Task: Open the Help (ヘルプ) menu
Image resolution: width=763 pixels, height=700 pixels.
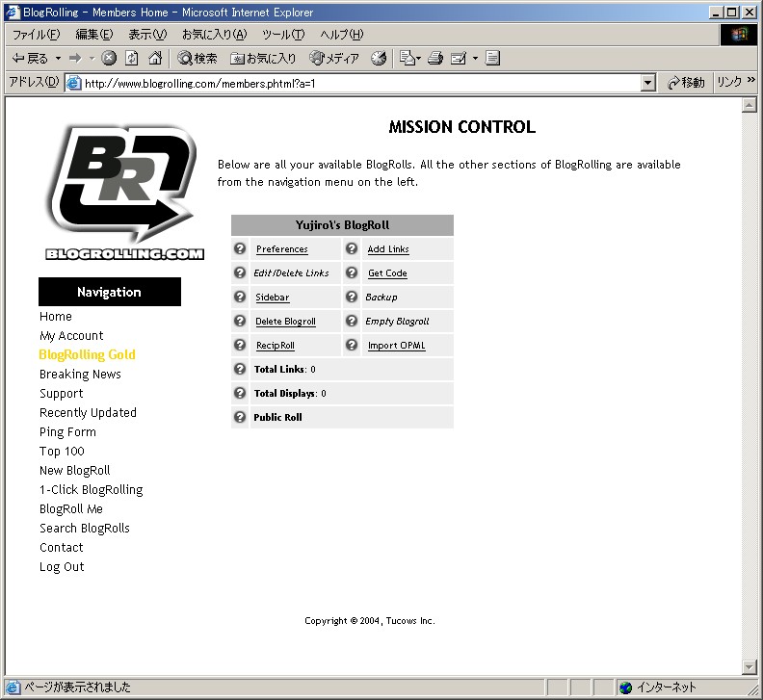Action: 342,35
